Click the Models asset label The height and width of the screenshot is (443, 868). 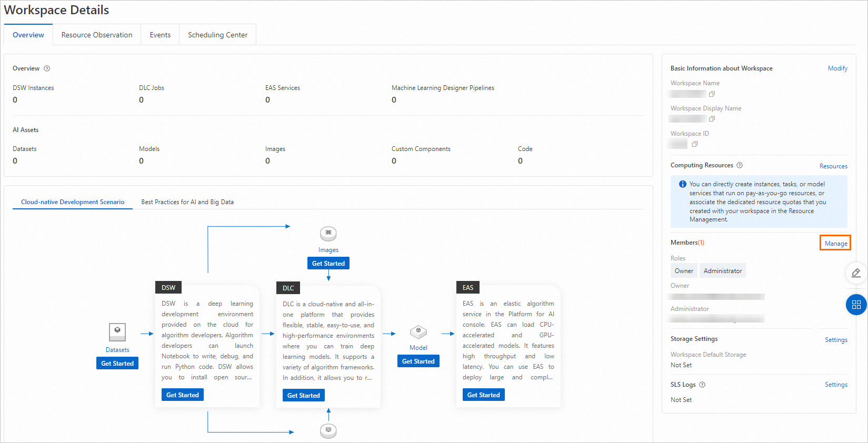pyautogui.click(x=149, y=149)
